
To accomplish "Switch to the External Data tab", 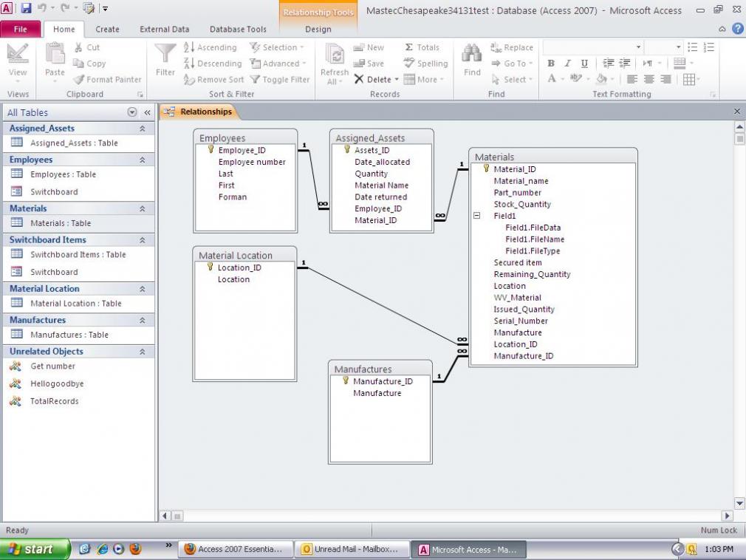I will [x=164, y=29].
